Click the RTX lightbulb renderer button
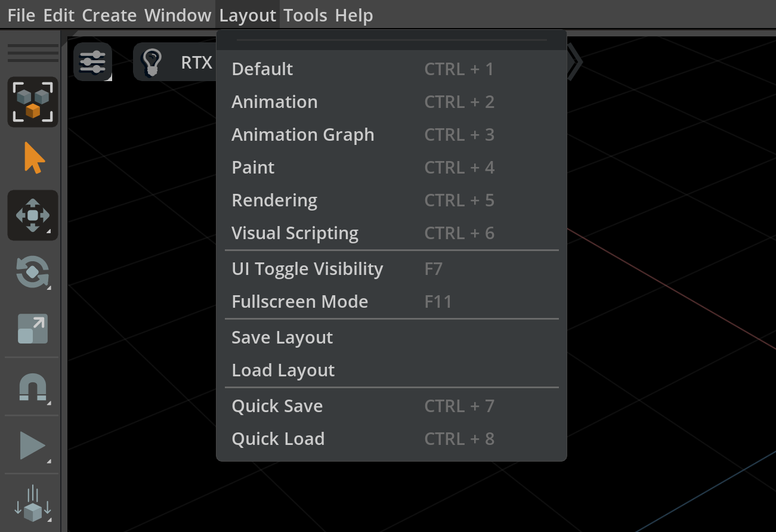 point(174,62)
